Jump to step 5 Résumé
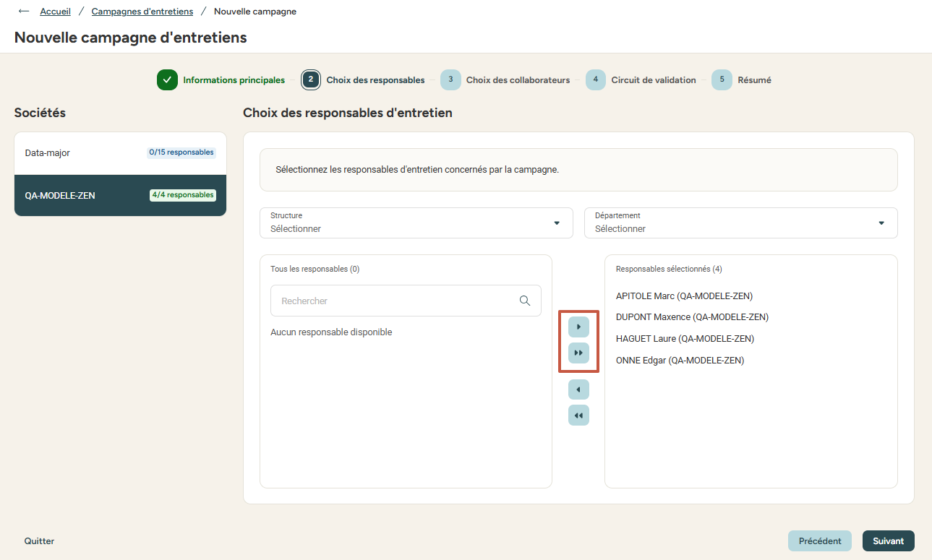 pos(742,80)
